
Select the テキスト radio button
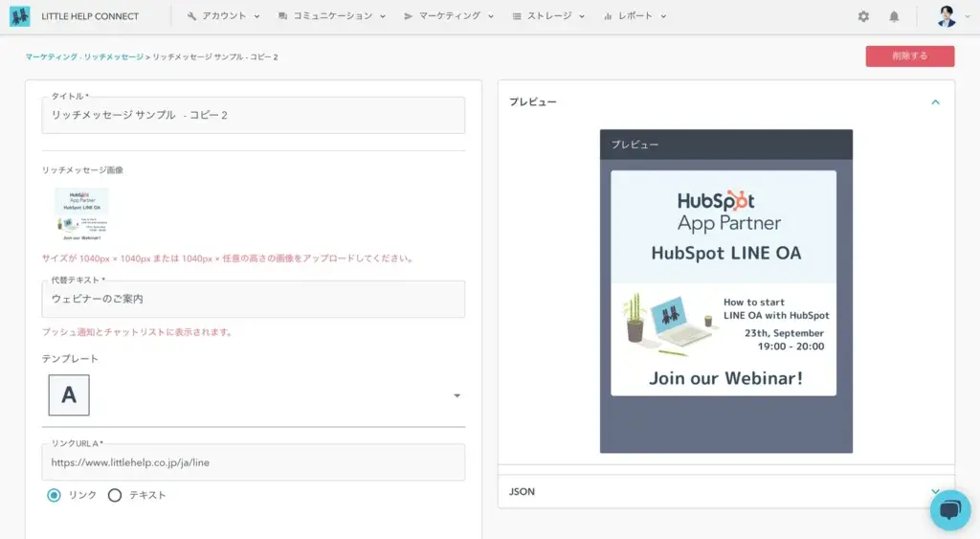click(115, 495)
